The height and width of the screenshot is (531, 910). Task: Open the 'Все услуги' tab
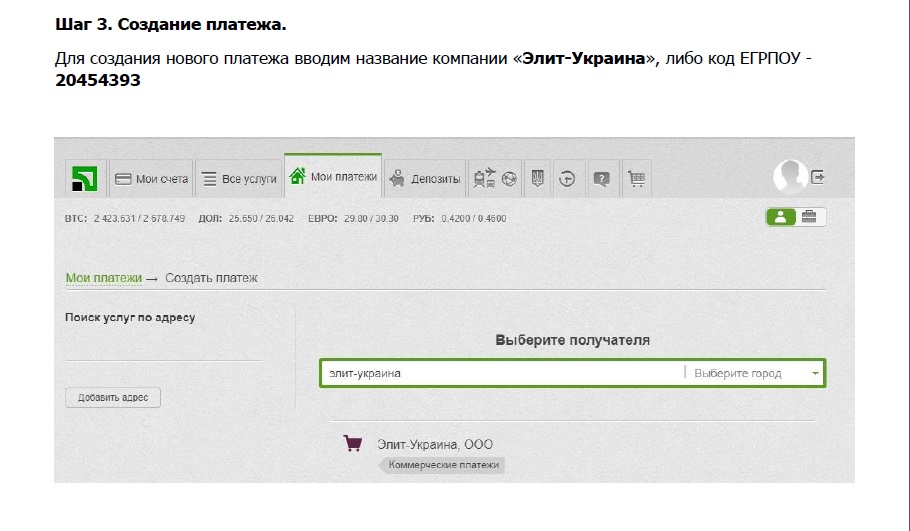coord(239,179)
